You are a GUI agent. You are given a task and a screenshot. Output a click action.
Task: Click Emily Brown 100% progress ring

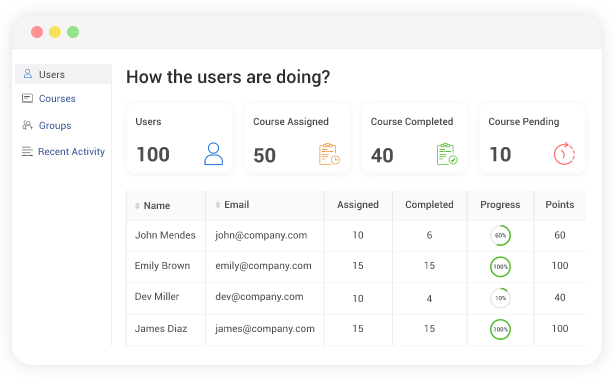pos(500,267)
